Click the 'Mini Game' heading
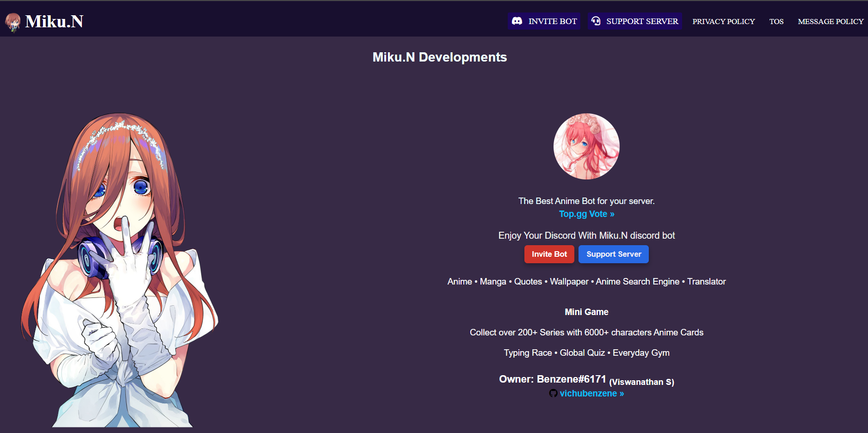Image resolution: width=868 pixels, height=433 pixels. pos(586,312)
